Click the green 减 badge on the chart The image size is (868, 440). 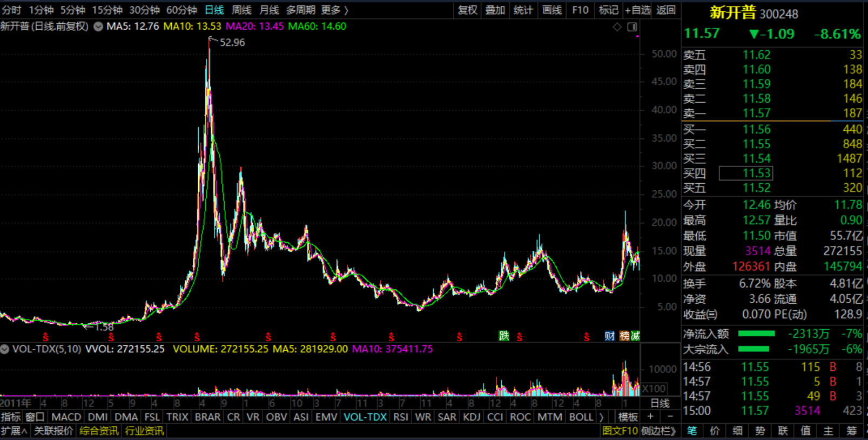[635, 336]
